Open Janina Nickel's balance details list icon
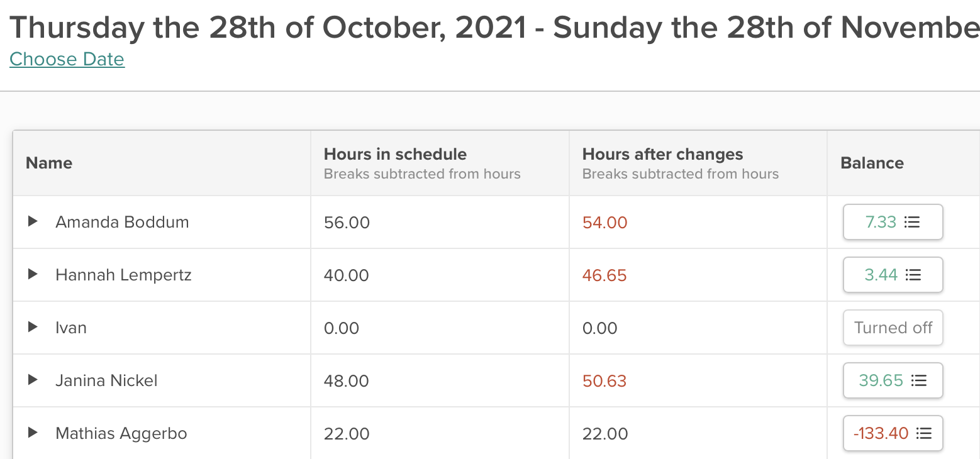The image size is (980, 459). tap(918, 380)
